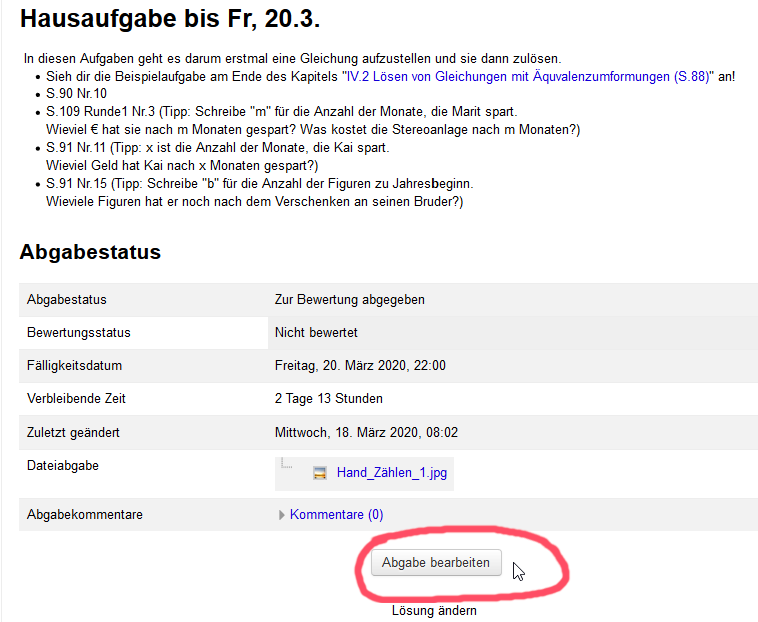Click the Abgabestatus section heading
The image size is (758, 622).
pos(90,252)
